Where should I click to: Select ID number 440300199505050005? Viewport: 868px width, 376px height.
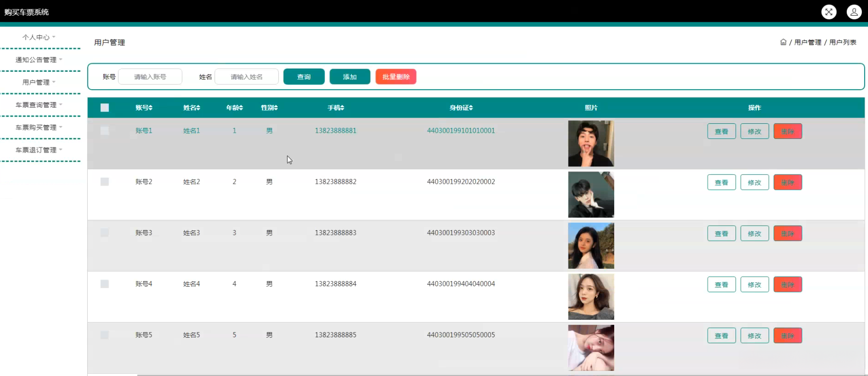pyautogui.click(x=461, y=335)
